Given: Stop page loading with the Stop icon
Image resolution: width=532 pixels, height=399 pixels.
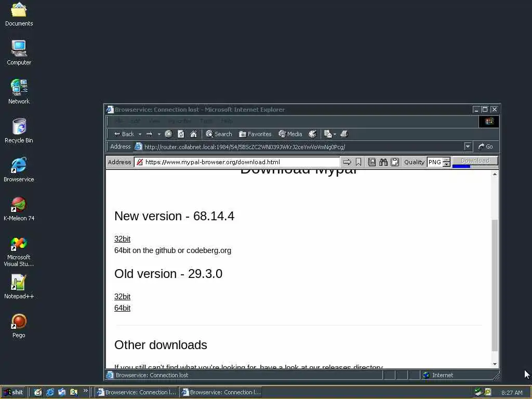Looking at the screenshot, I should pyautogui.click(x=169, y=134).
